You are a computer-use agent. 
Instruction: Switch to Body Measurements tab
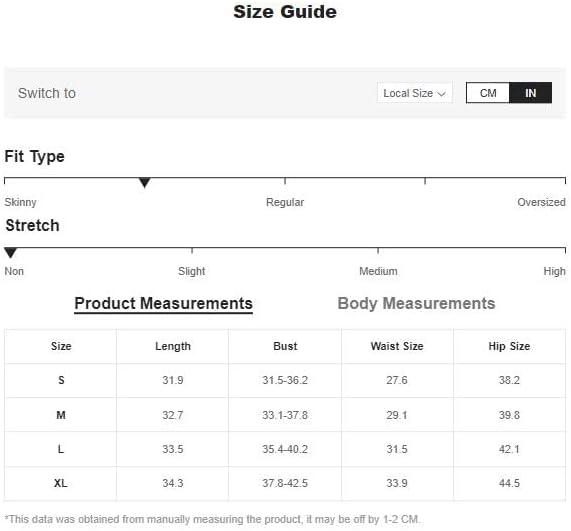tap(416, 303)
